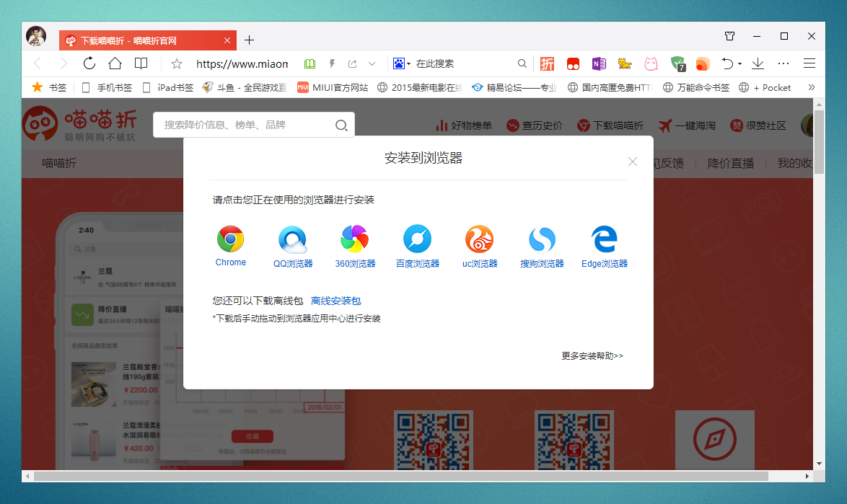Choose uc浏览器 install option
This screenshot has height=504, width=847.
pyautogui.click(x=480, y=247)
